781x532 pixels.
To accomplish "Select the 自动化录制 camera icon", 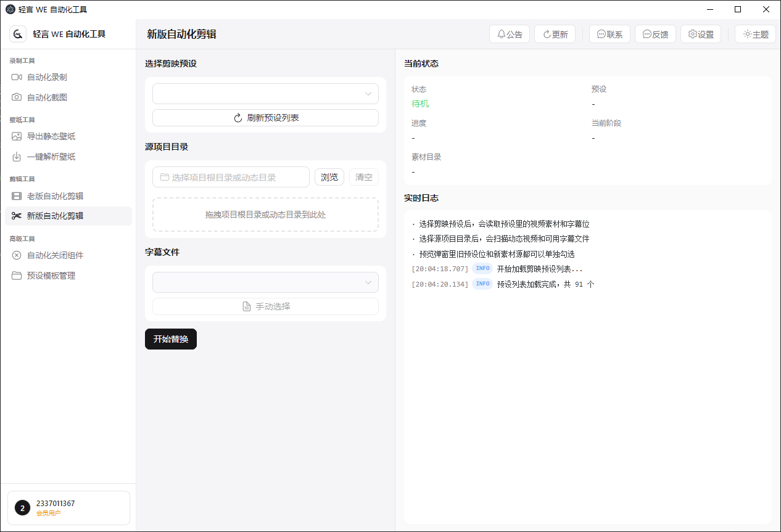I will click(x=16, y=77).
